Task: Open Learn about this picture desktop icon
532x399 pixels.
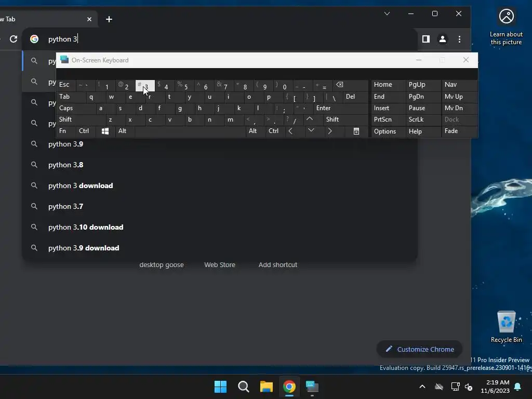Action: pos(506,27)
